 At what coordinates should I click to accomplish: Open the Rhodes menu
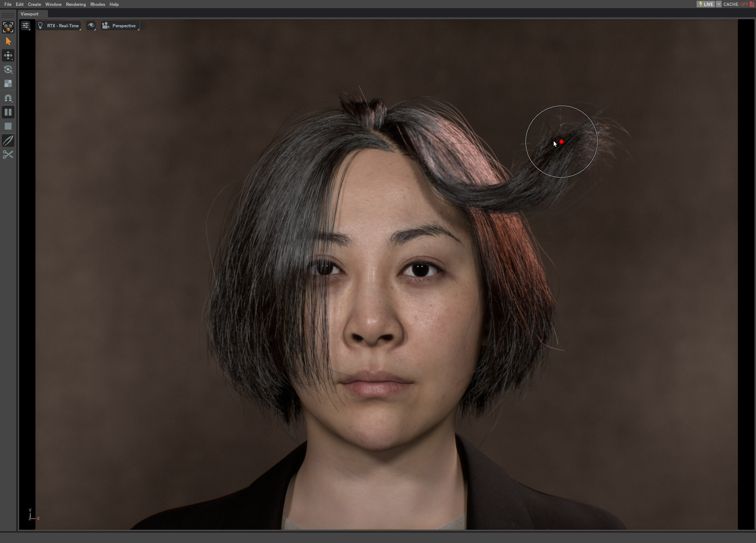(x=97, y=4)
